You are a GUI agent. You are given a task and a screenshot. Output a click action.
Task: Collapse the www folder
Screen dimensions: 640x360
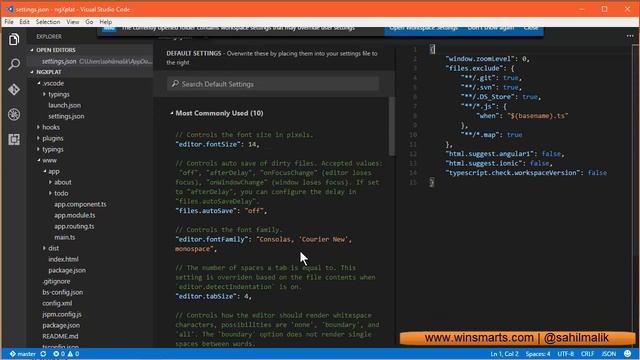39,160
